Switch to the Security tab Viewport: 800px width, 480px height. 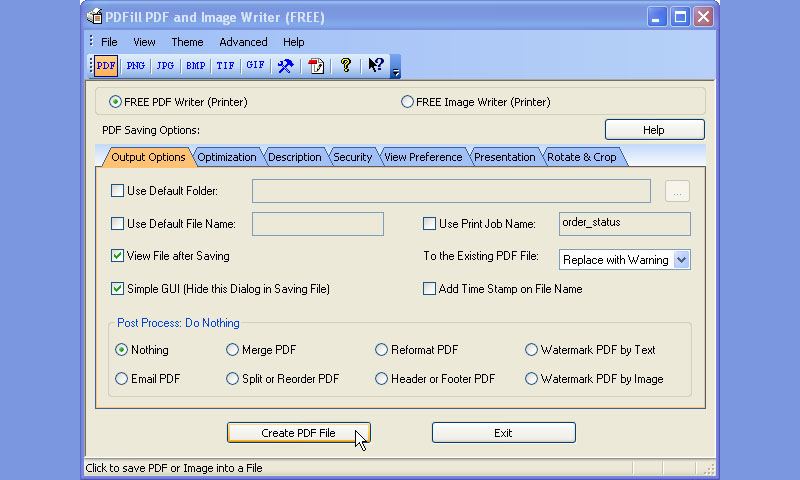pyautogui.click(x=353, y=157)
